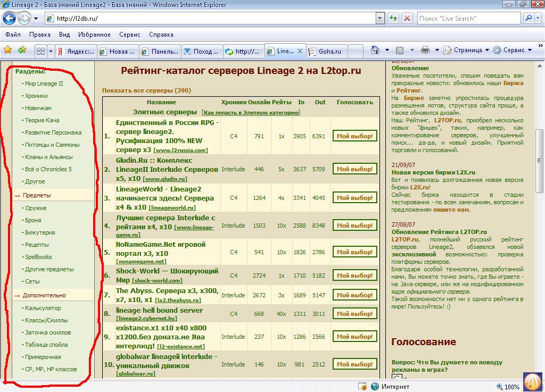Vote Мой выбор! for LineageWorld server

354,197
